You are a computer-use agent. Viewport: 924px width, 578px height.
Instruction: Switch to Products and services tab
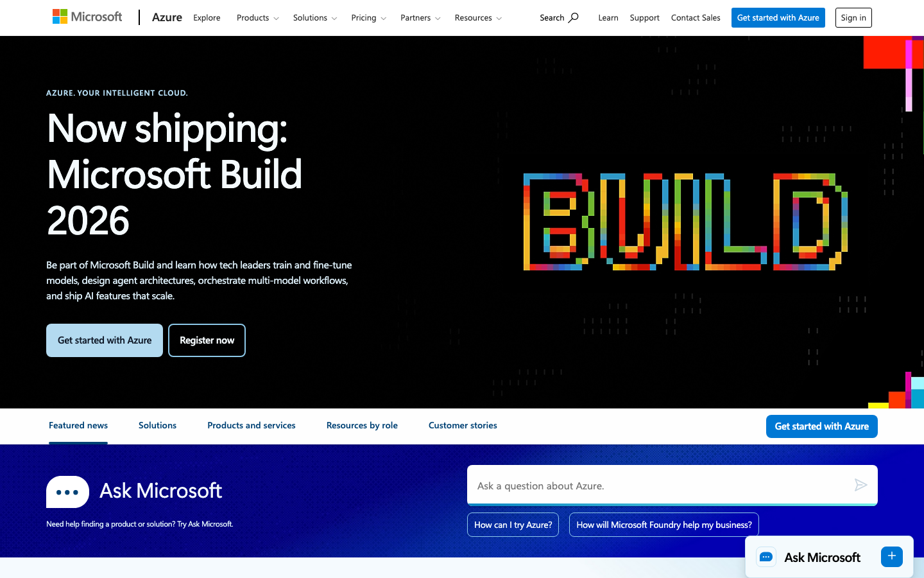coord(252,425)
